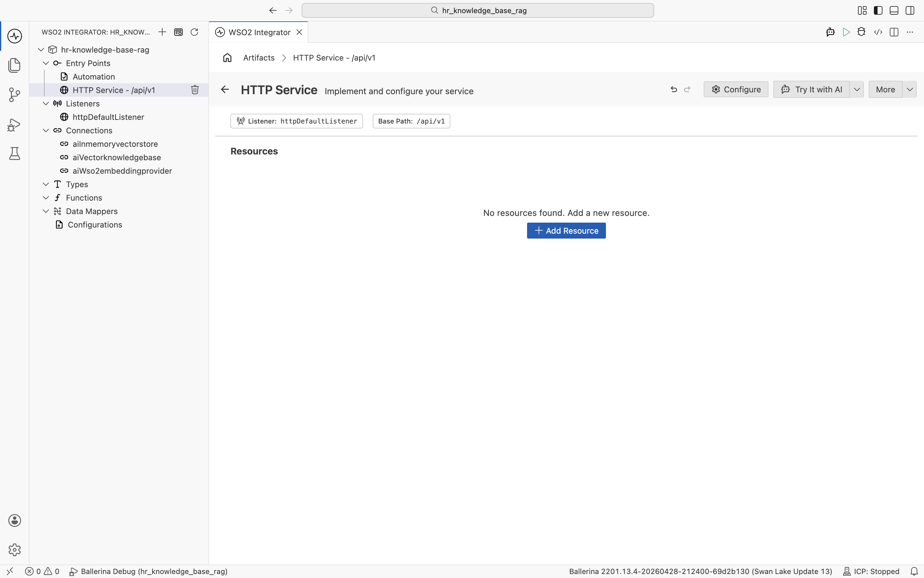Image resolution: width=924 pixels, height=578 pixels.
Task: Undo the last change
Action: click(674, 89)
